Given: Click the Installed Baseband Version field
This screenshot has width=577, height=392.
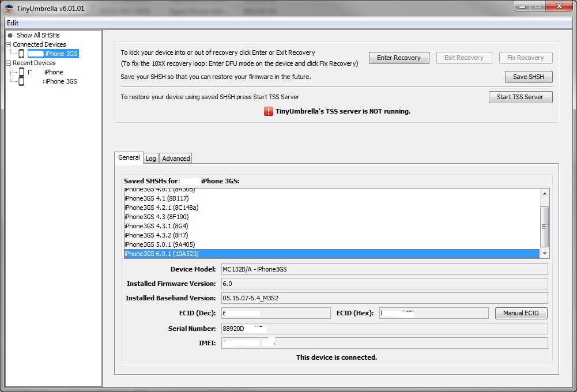Looking at the screenshot, I should tap(384, 298).
